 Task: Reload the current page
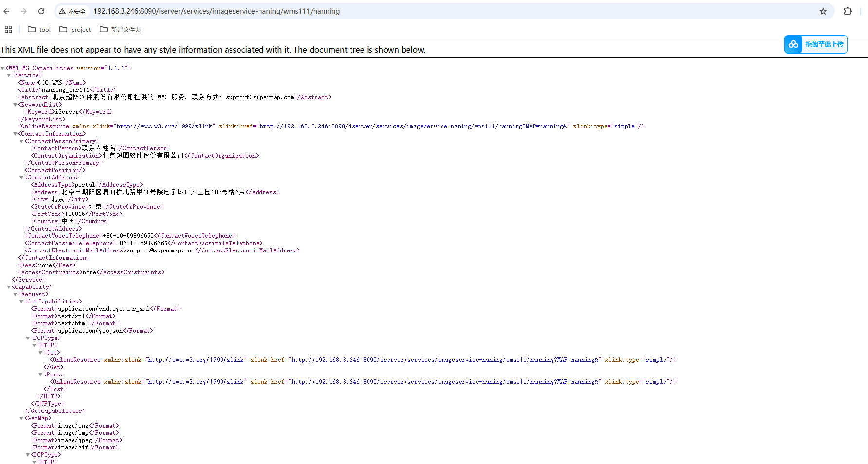tap(41, 11)
